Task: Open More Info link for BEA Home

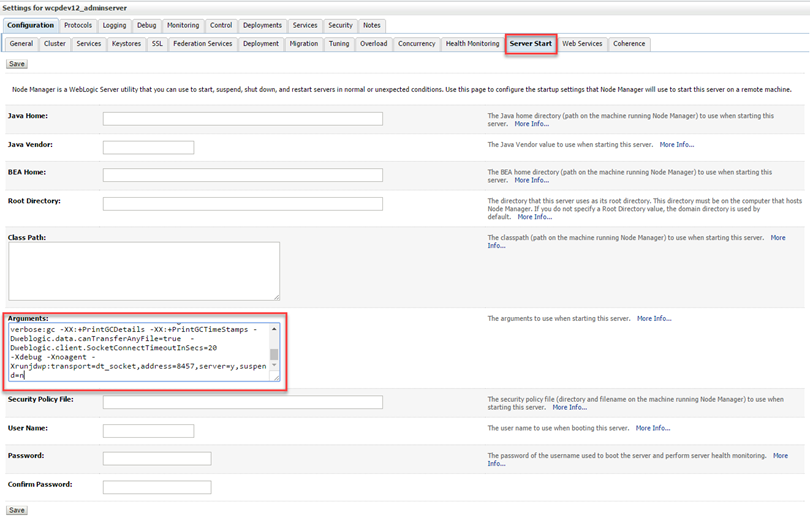Action: pyautogui.click(x=532, y=180)
